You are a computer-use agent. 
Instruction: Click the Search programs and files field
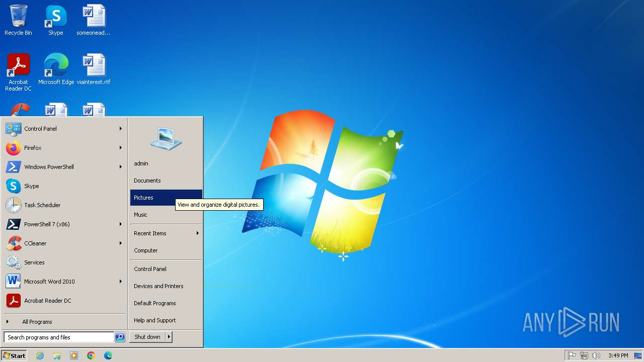(x=59, y=337)
